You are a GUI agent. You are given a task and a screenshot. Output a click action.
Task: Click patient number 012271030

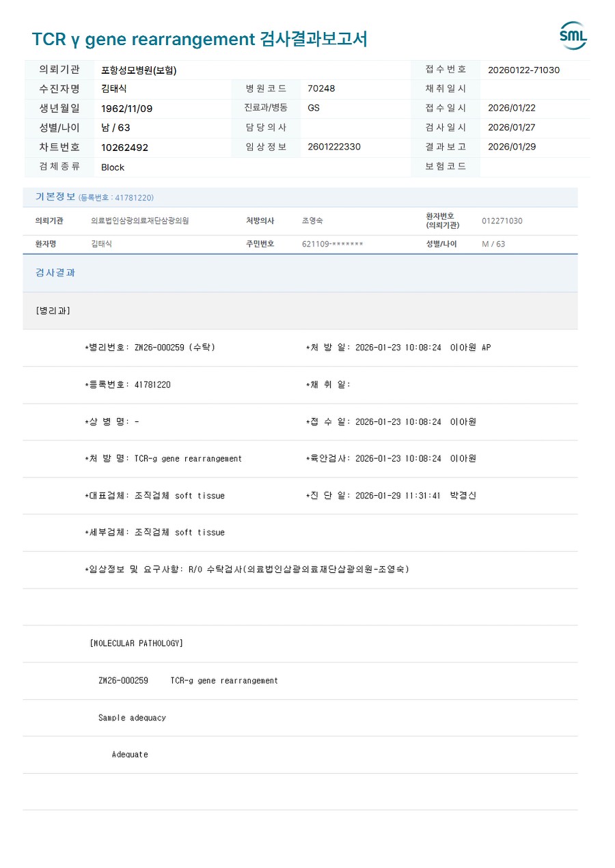[502, 221]
